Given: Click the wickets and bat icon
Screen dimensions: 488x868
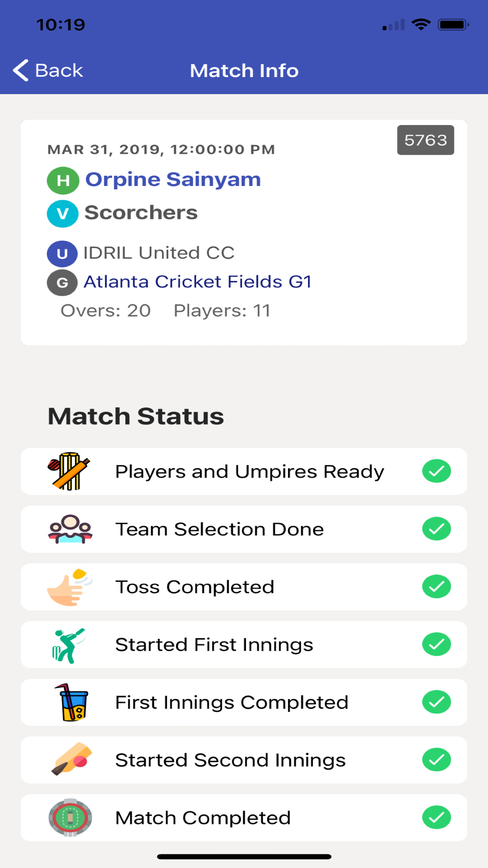Looking at the screenshot, I should click(x=69, y=471).
